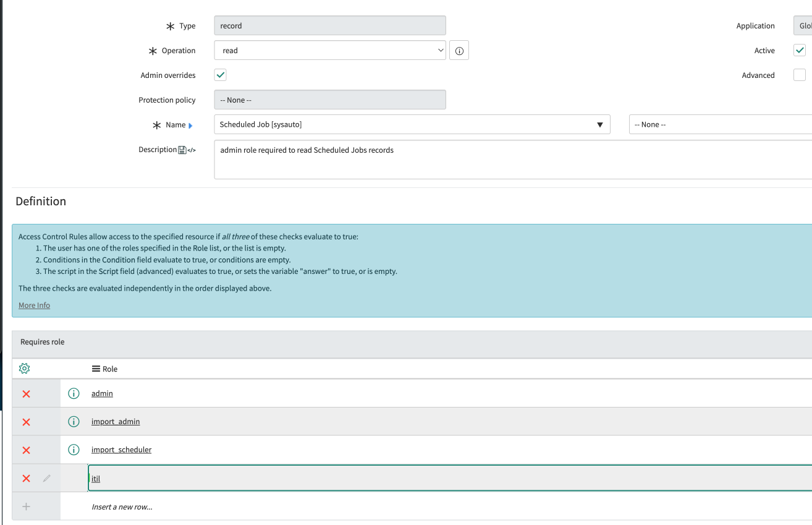Click the pencil edit icon on itil row

tap(47, 478)
